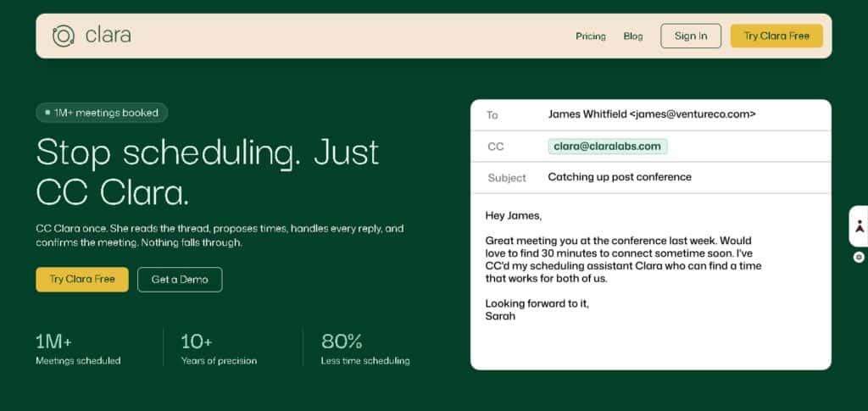
Task: Request a demo with Get a Demo
Action: [180, 280]
